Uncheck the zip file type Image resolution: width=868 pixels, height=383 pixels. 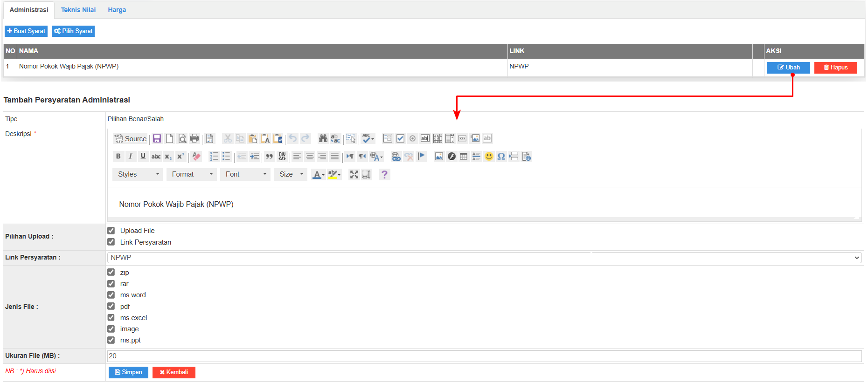pyautogui.click(x=111, y=272)
